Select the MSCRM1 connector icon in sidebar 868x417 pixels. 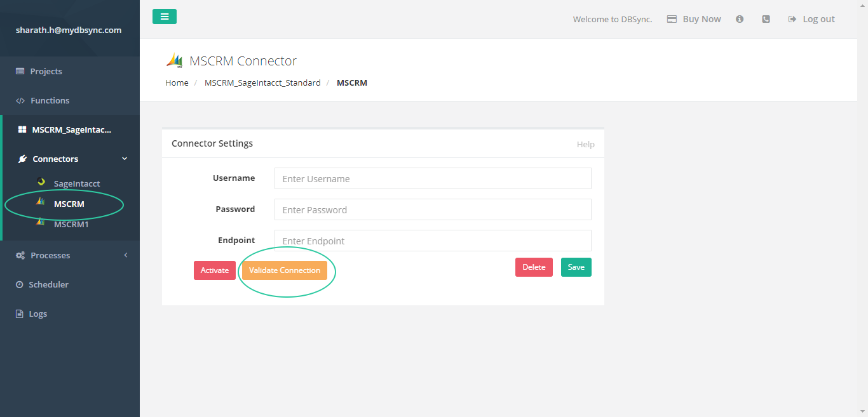(x=41, y=223)
